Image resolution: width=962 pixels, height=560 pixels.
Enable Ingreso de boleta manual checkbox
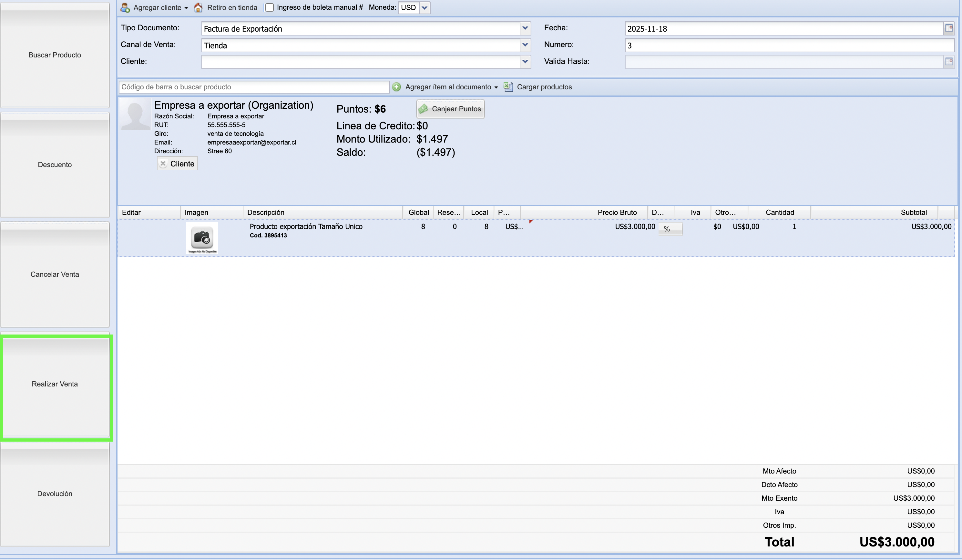click(270, 8)
